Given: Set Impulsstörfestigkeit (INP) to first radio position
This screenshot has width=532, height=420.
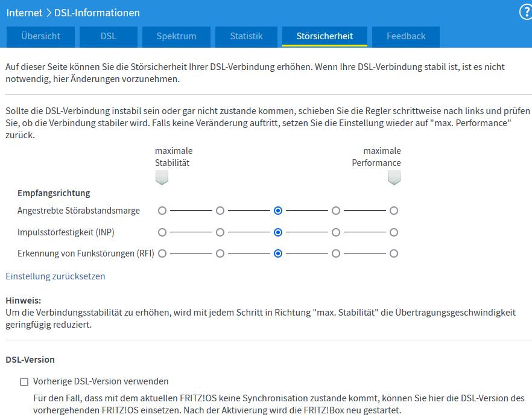Looking at the screenshot, I should [162, 232].
